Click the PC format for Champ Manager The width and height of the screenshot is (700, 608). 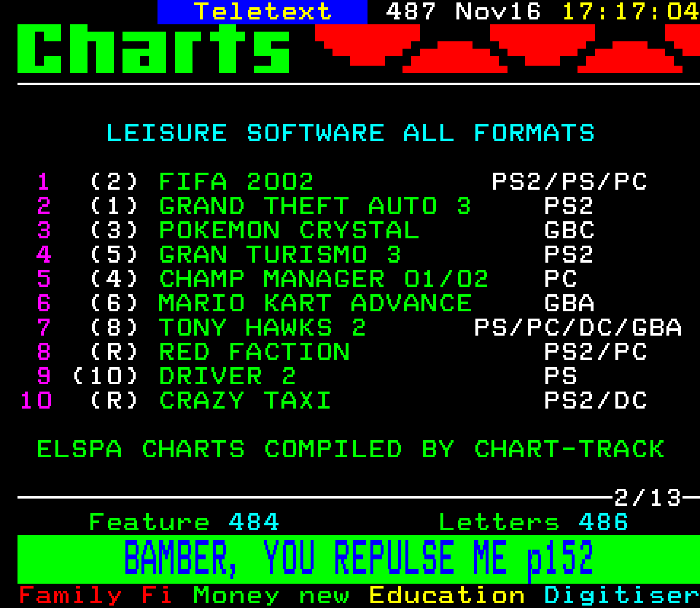click(x=560, y=279)
